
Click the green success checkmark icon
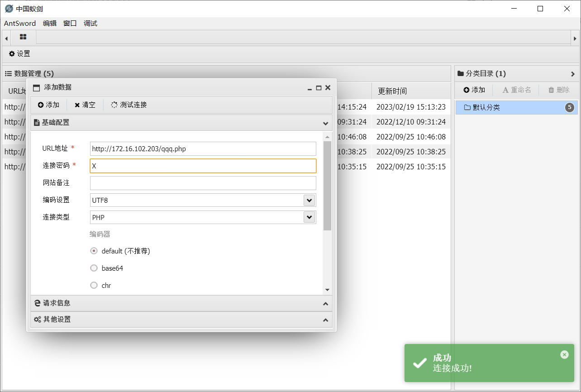420,363
